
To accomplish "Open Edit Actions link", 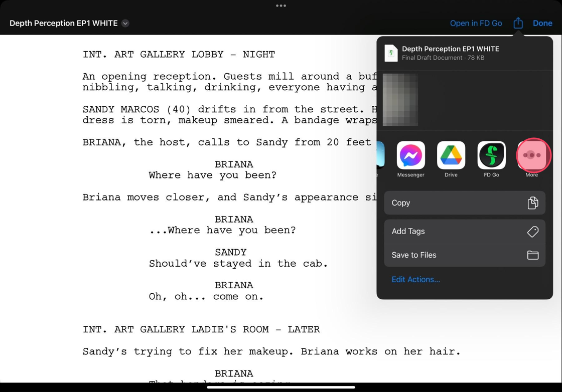I will pyautogui.click(x=416, y=279).
